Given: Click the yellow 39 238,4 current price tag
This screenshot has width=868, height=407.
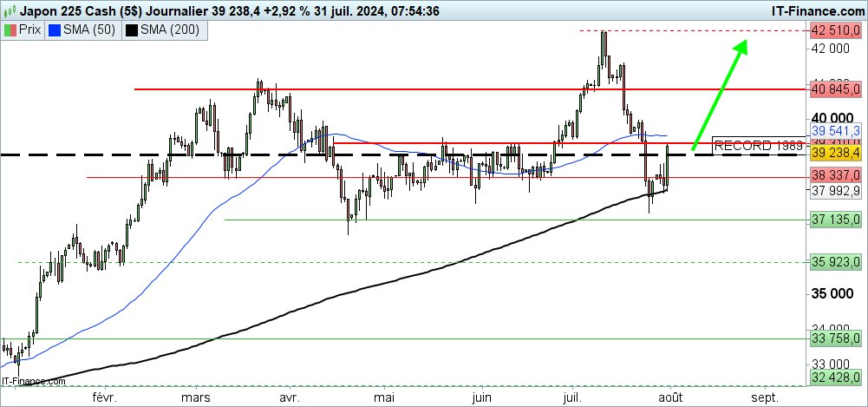Looking at the screenshot, I should coord(835,152).
